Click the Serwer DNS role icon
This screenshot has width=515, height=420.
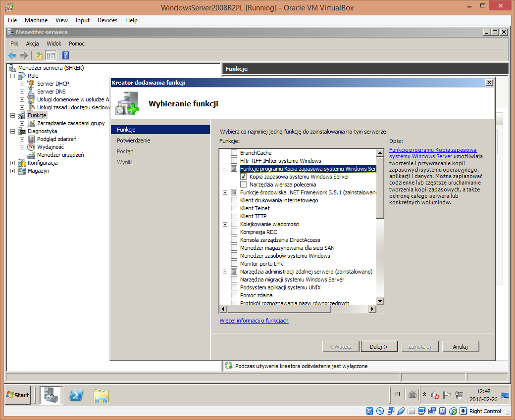pos(31,92)
